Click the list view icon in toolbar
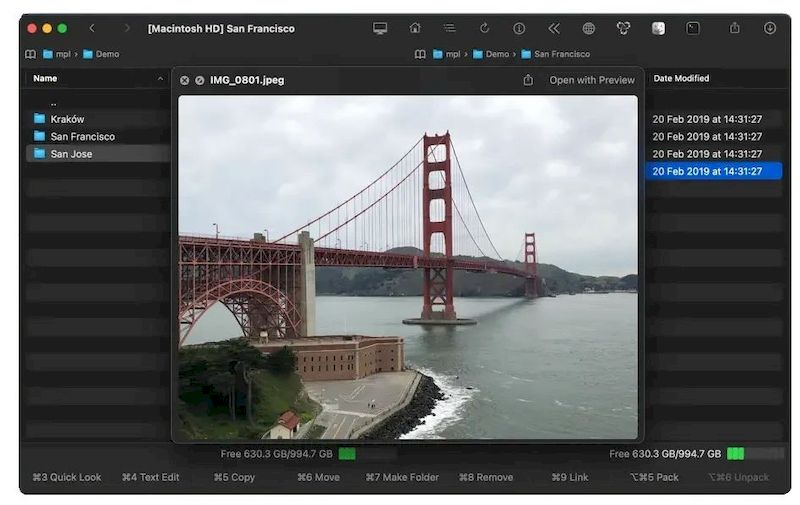 (449, 28)
